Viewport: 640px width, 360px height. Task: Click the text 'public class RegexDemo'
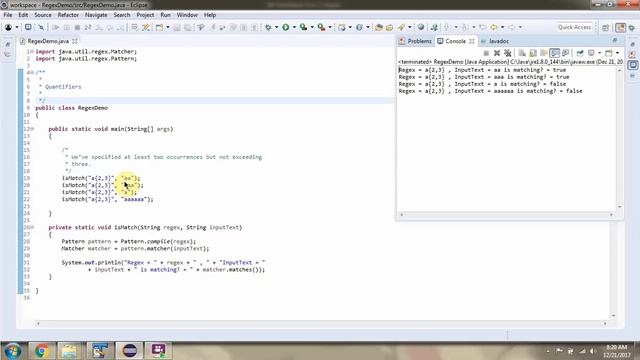[x=71, y=108]
